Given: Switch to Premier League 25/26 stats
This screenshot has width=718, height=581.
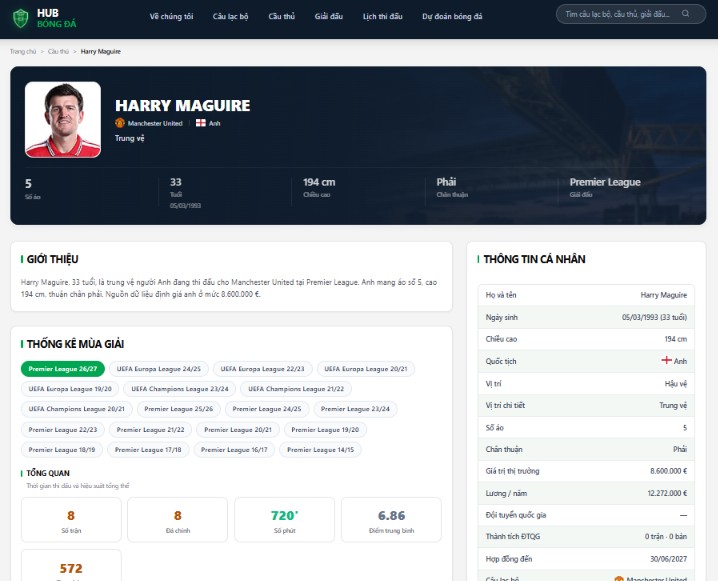Looking at the screenshot, I should pyautogui.click(x=179, y=409).
